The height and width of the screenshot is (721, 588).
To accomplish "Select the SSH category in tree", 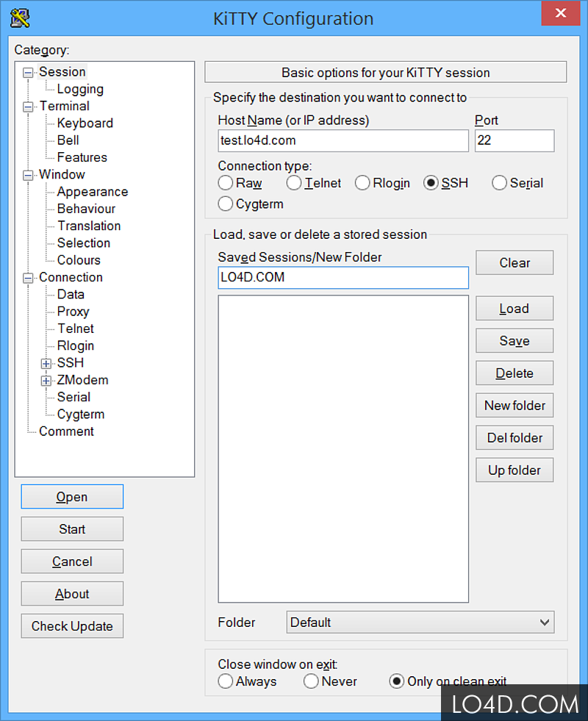I will pos(71,363).
